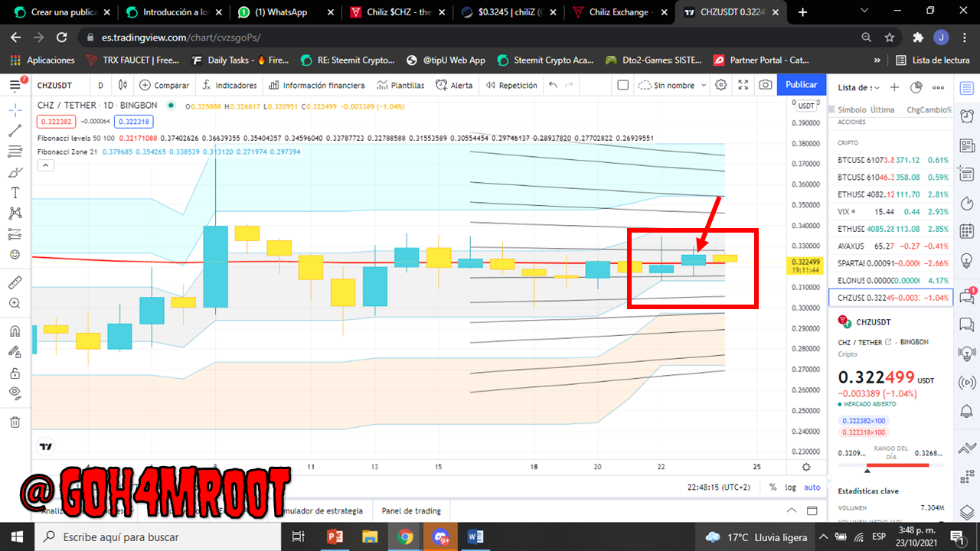Viewport: 980px width, 551px height.
Task: Open the patterns drawing tool
Action: click(15, 214)
